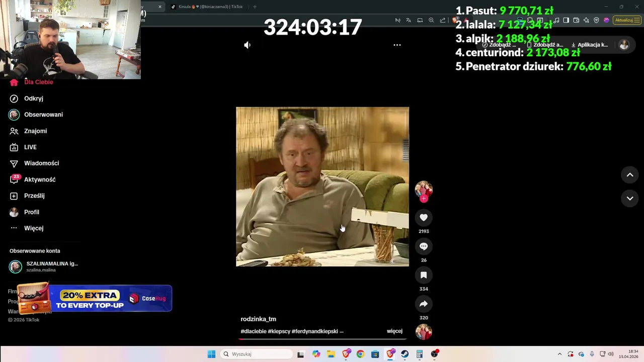Click the Aplikacja k... download button
The width and height of the screenshot is (644, 362).
click(590, 45)
